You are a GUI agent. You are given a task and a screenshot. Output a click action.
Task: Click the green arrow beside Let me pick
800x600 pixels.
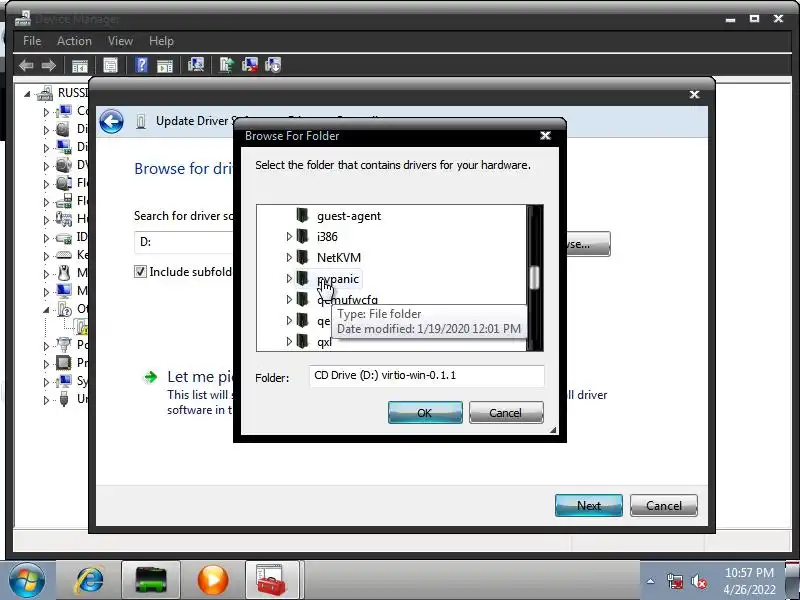click(x=151, y=378)
